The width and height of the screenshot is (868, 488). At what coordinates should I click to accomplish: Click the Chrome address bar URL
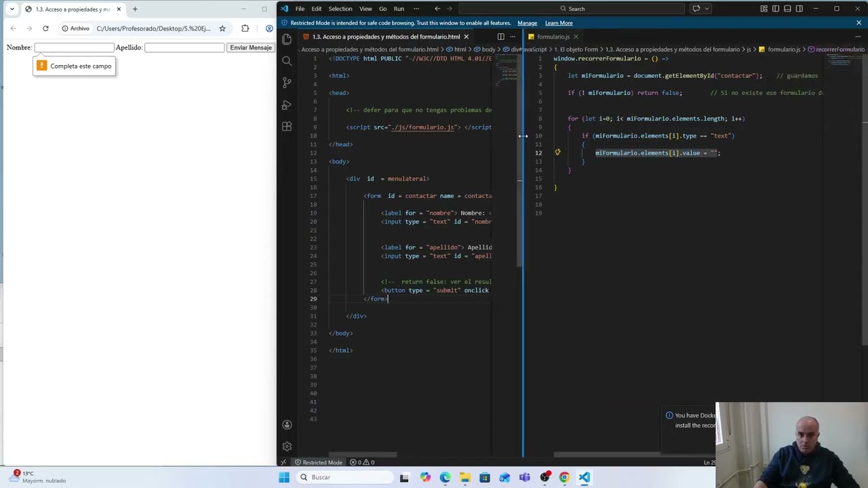tap(153, 28)
